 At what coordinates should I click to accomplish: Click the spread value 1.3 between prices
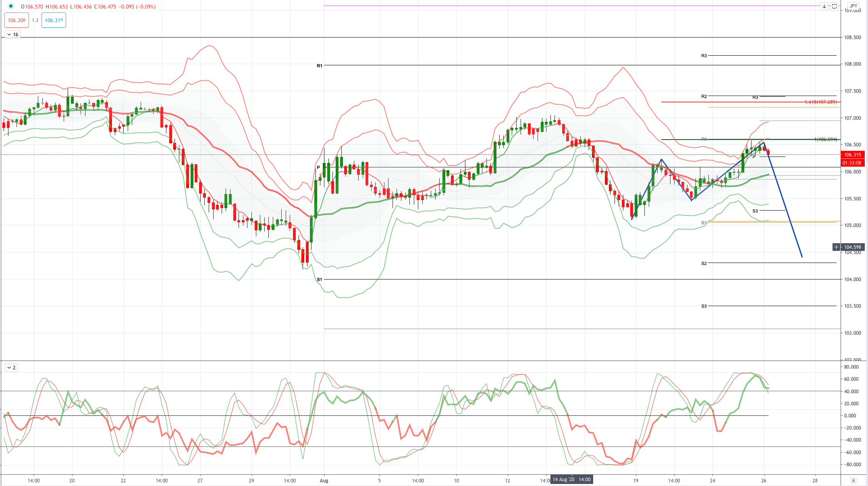click(x=35, y=20)
